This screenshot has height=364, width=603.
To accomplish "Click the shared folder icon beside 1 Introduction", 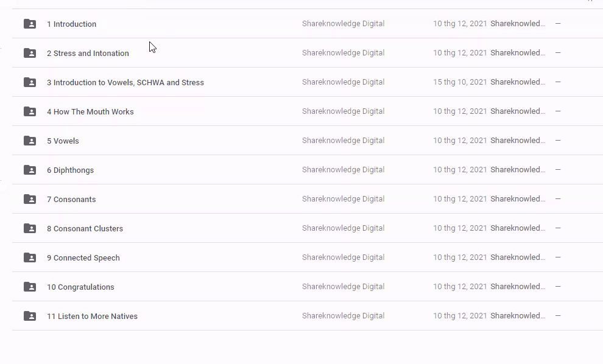I will (x=30, y=24).
